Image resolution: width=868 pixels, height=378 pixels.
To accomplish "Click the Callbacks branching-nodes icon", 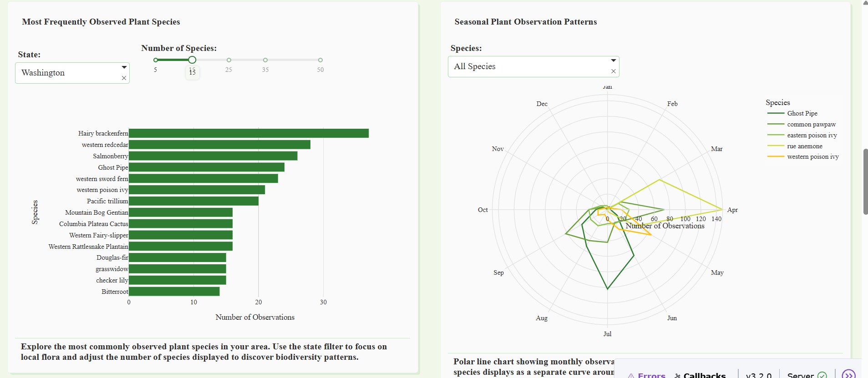I will 677,375.
